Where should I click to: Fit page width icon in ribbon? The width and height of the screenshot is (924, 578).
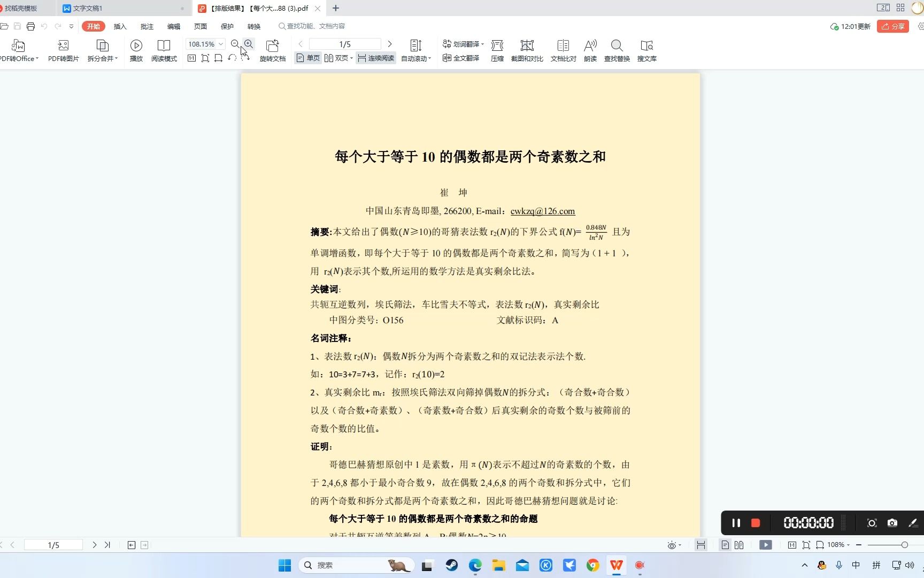click(218, 58)
